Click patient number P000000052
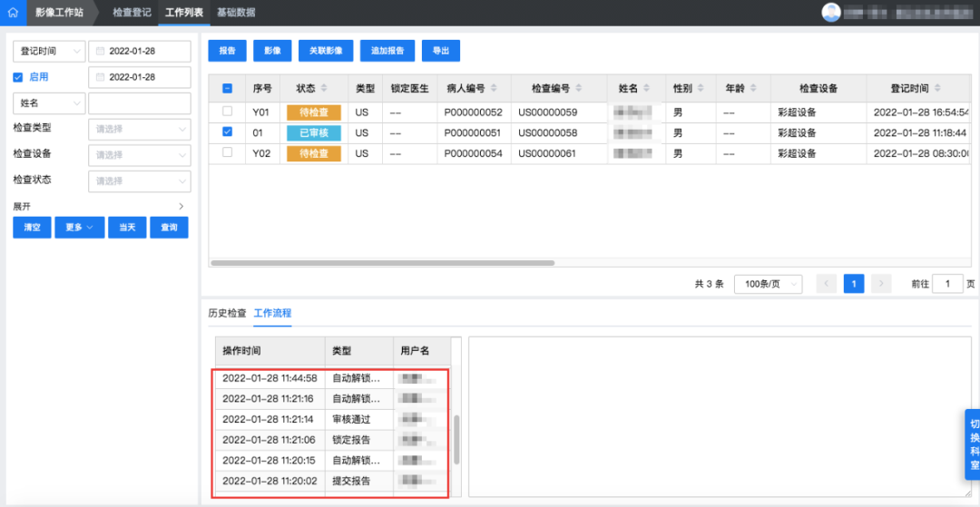This screenshot has height=507, width=980. (473, 112)
